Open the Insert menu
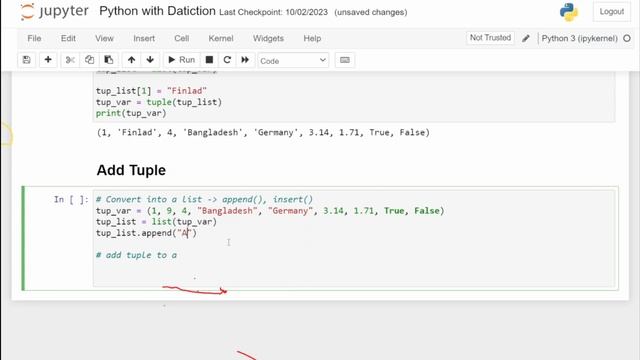 click(144, 38)
